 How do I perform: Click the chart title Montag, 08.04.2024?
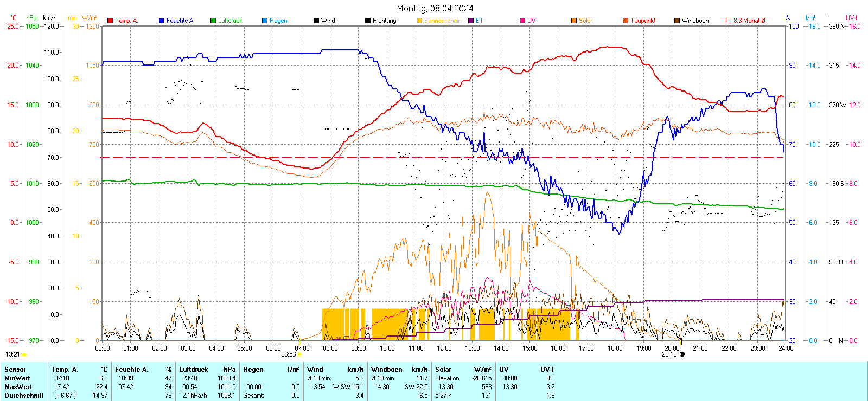pos(435,8)
